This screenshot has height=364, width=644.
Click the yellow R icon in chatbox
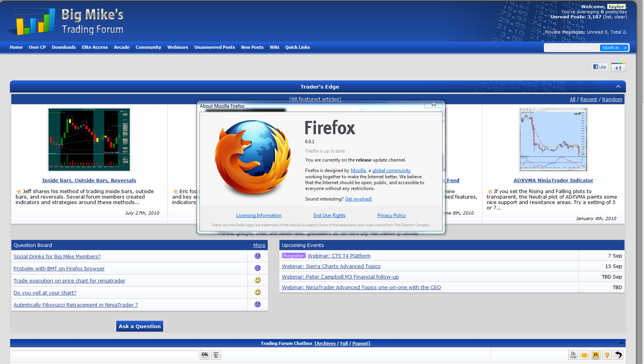[596, 355]
